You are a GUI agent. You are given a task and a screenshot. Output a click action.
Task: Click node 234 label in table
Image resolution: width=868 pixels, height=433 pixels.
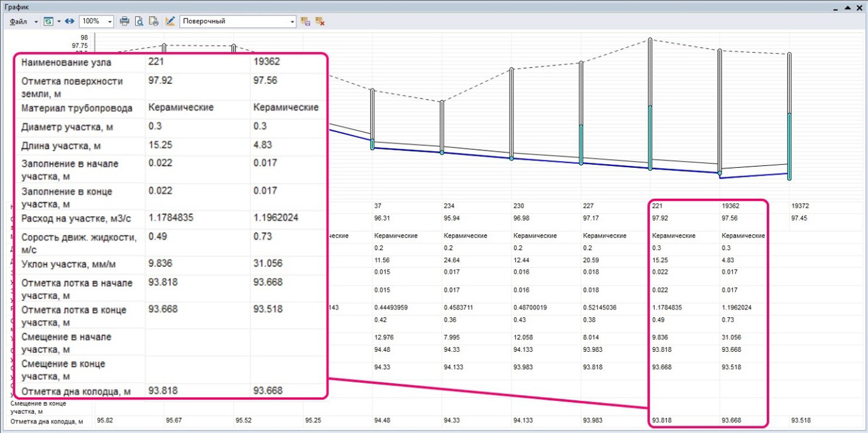click(x=449, y=206)
